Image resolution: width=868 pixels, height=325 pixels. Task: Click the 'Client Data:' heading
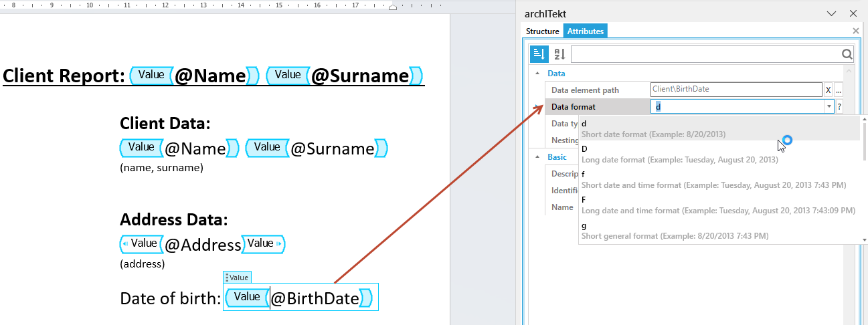165,124
